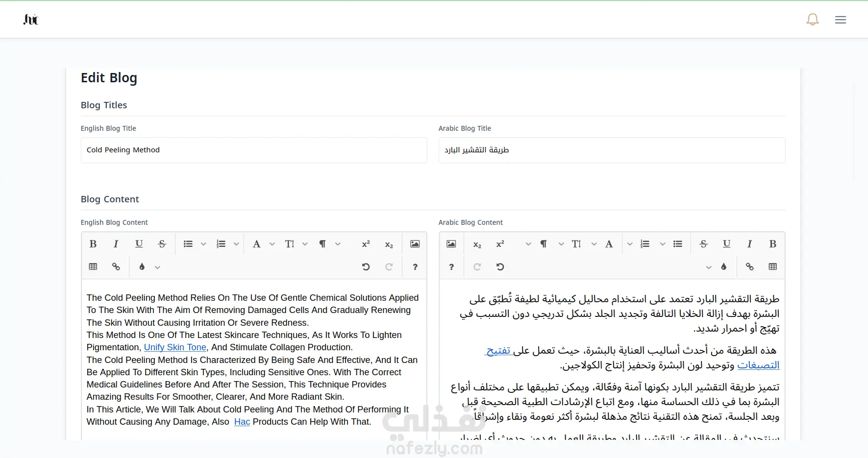This screenshot has height=458, width=868.
Task: Expand font size dropdown arrow, Arabic editor
Action: click(561, 244)
